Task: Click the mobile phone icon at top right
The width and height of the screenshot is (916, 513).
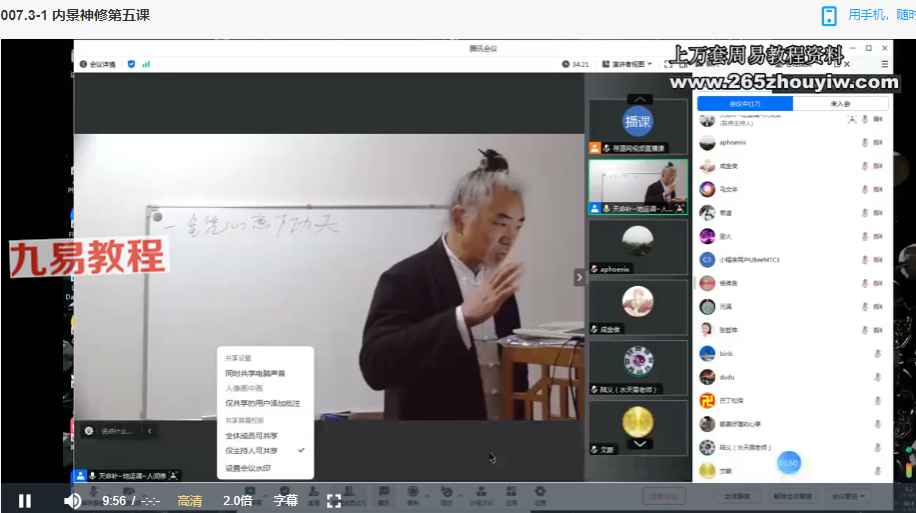Action: click(828, 15)
